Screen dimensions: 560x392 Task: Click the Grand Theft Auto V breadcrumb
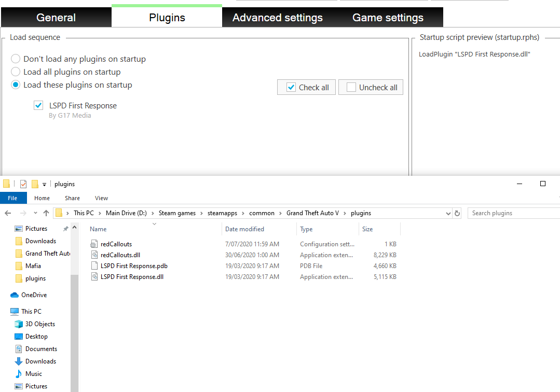312,213
